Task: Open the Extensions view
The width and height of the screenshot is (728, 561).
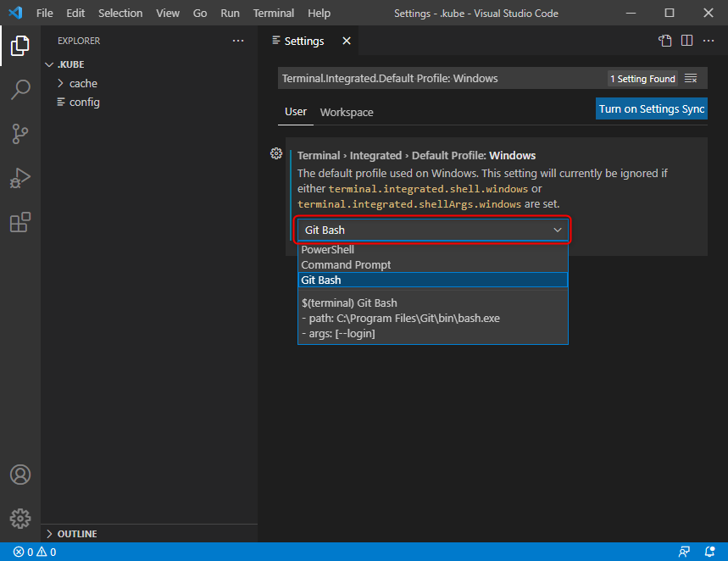Action: 19,222
